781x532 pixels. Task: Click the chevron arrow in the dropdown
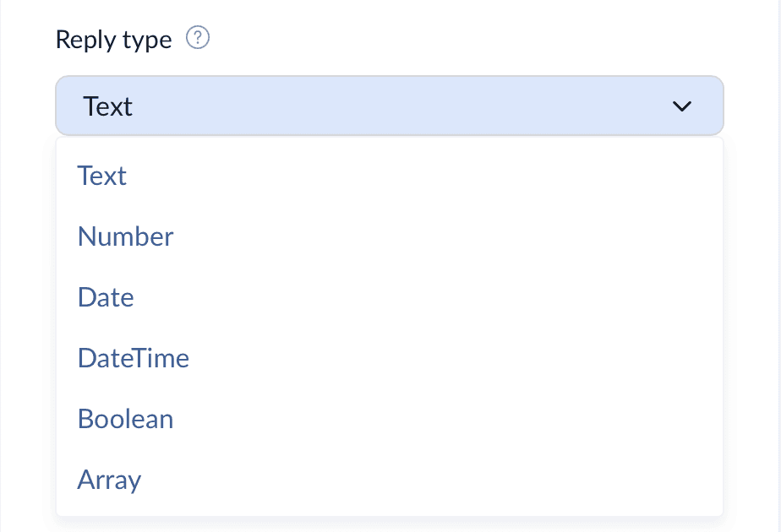tap(681, 106)
